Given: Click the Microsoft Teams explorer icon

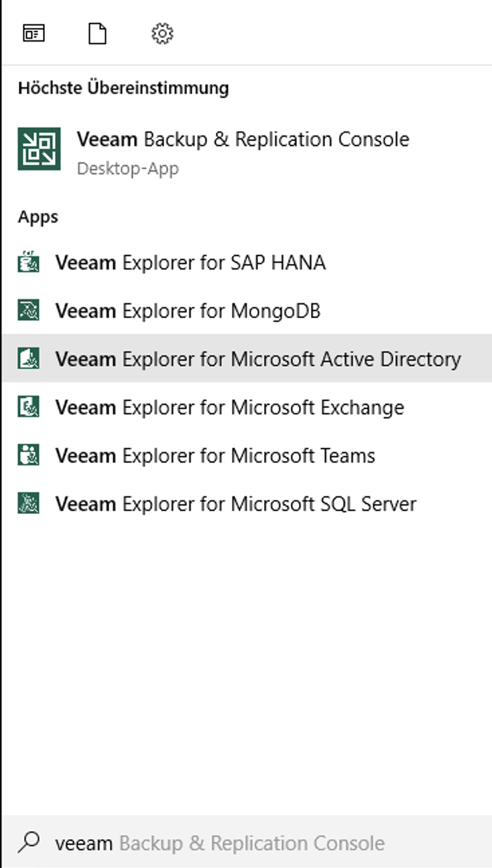Looking at the screenshot, I should tap(28, 455).
